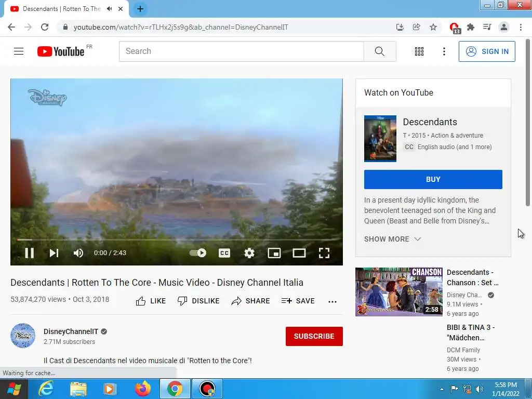The width and height of the screenshot is (532, 399).
Task: Share the video
Action: pos(250,301)
